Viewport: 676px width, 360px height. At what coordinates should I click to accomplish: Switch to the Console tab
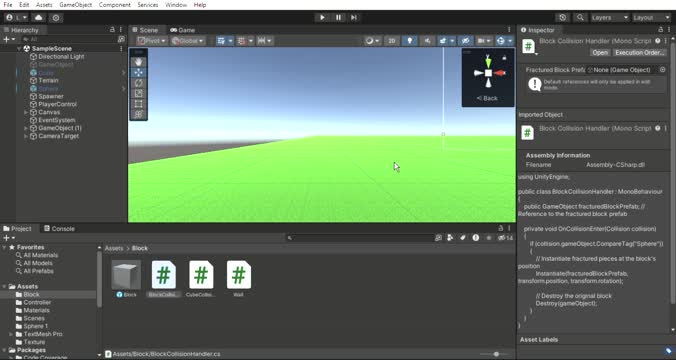(x=59, y=229)
